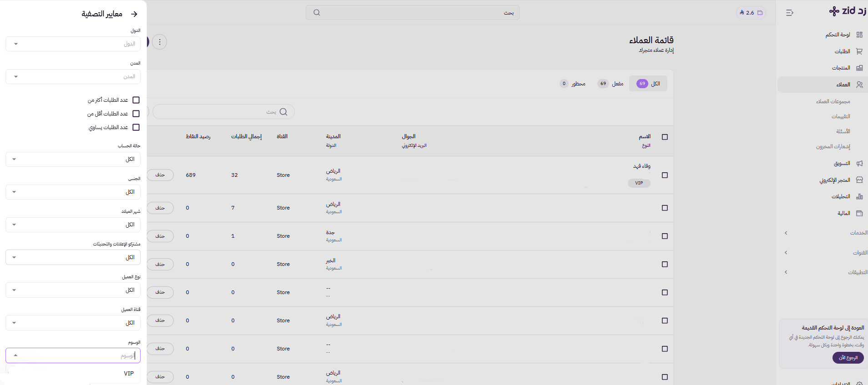The image size is (868, 385).
Task: Select the VIP tag option in list
Action: 129,373
